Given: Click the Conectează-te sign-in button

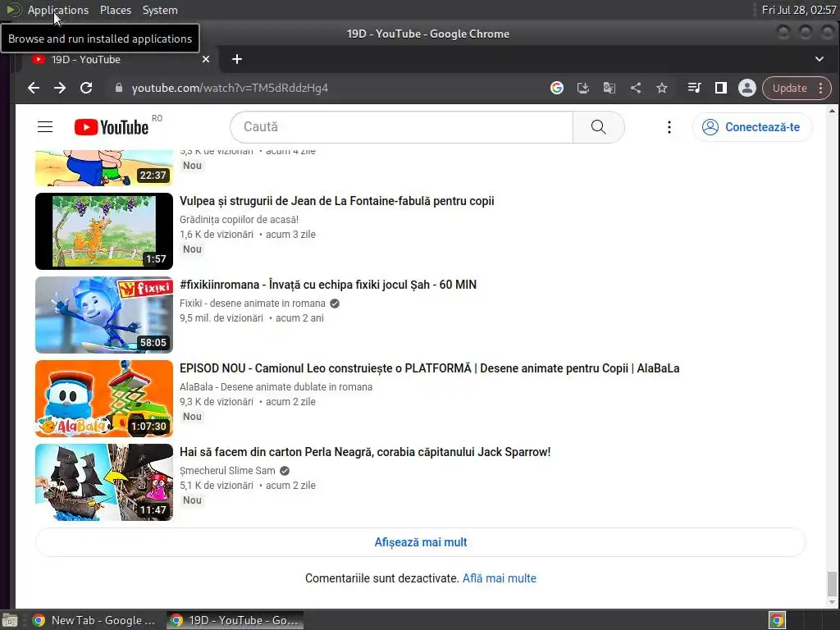Looking at the screenshot, I should pos(752,127).
